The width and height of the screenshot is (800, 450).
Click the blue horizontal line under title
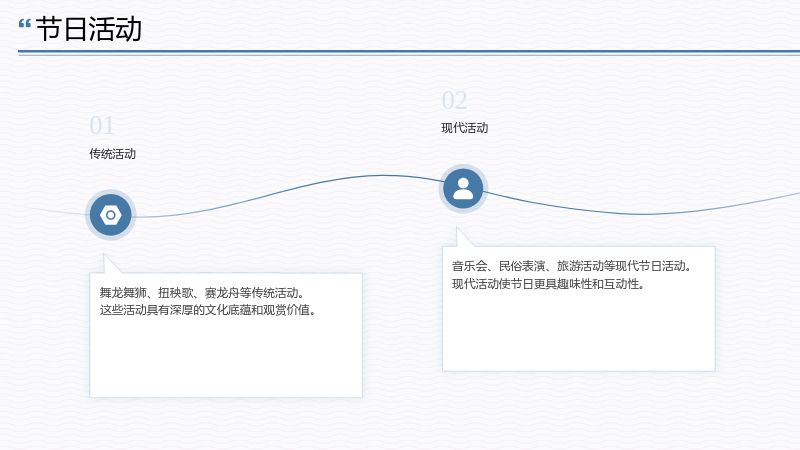tap(409, 52)
